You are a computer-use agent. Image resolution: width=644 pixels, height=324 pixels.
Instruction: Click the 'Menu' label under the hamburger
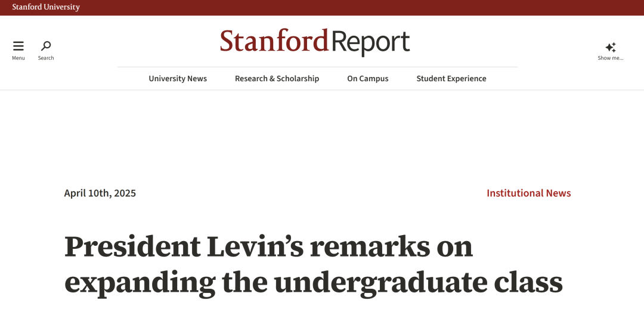[x=18, y=58]
